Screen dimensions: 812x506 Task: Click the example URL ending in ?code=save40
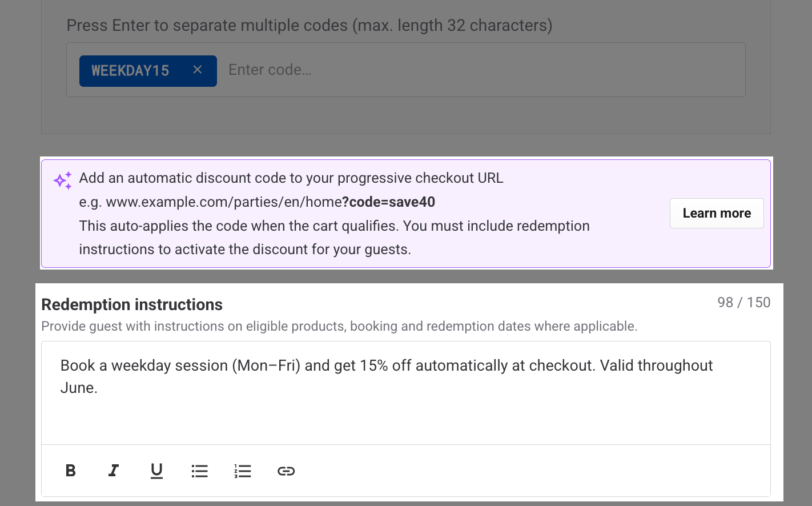271,202
